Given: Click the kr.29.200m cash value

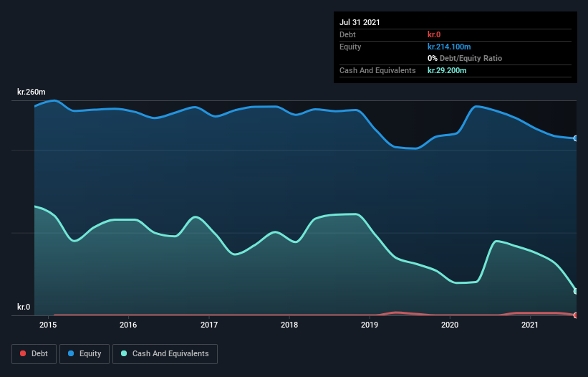Looking at the screenshot, I should point(447,70).
